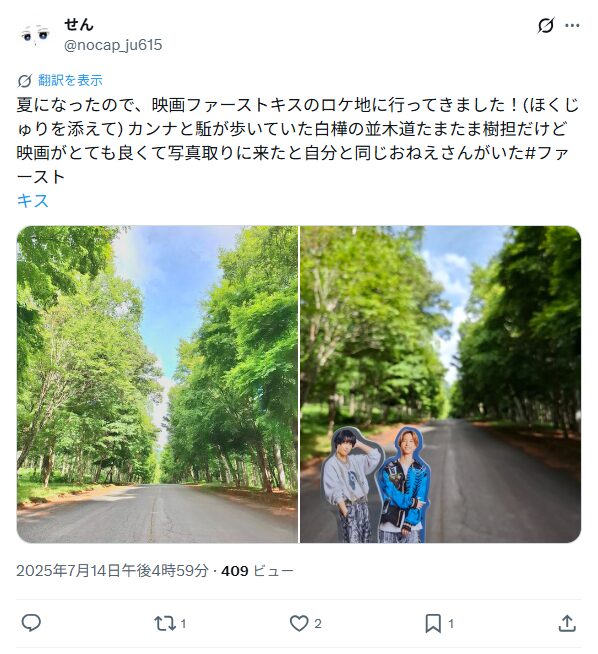The height and width of the screenshot is (654, 598).
Task: Click the Grok icon beside more options
Action: [x=545, y=25]
